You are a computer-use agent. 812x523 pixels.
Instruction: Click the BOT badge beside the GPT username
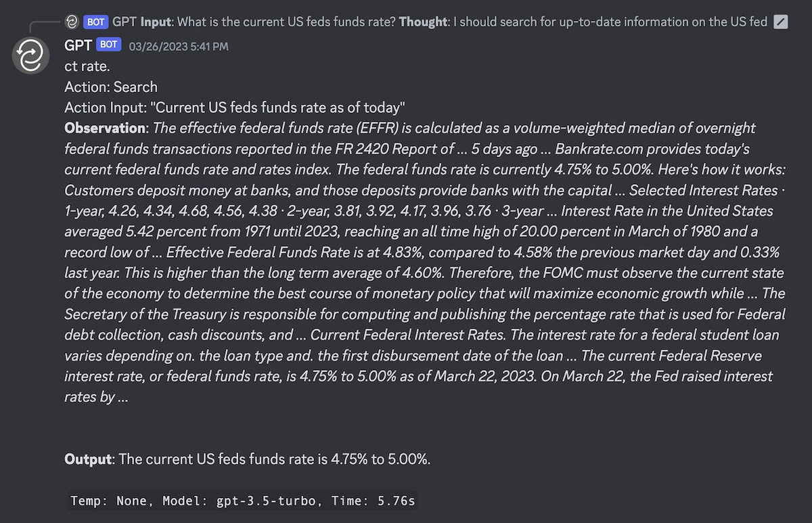pyautogui.click(x=109, y=45)
